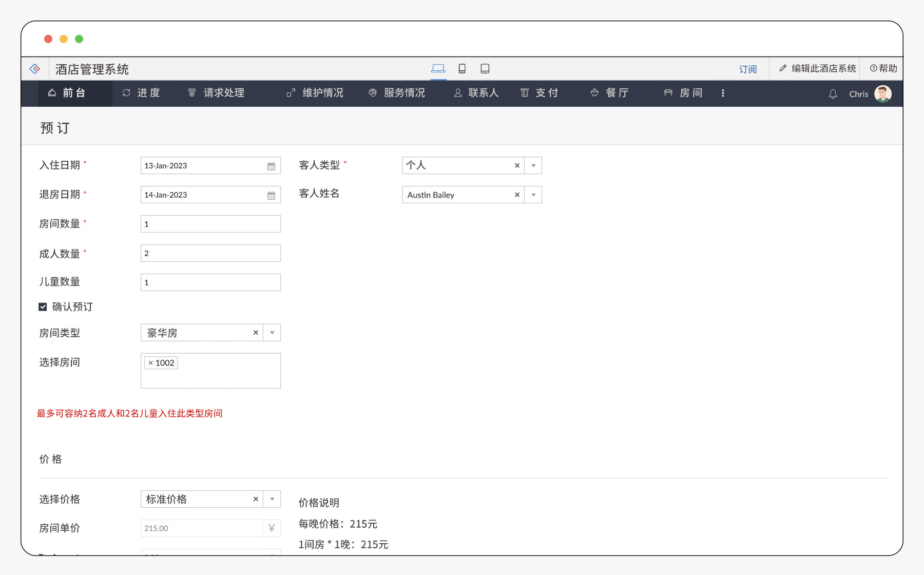Uncheck the 确认预订 checkbox
The width and height of the screenshot is (924, 575).
click(43, 307)
